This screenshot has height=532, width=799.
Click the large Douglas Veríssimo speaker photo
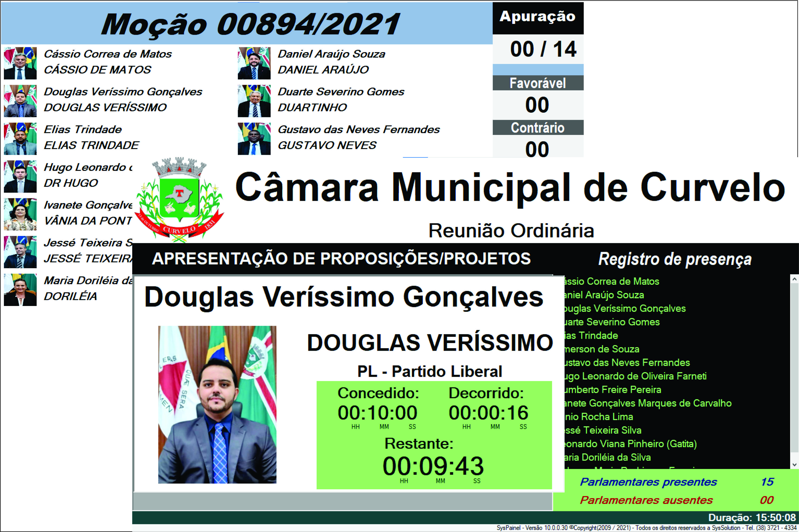coord(217,405)
